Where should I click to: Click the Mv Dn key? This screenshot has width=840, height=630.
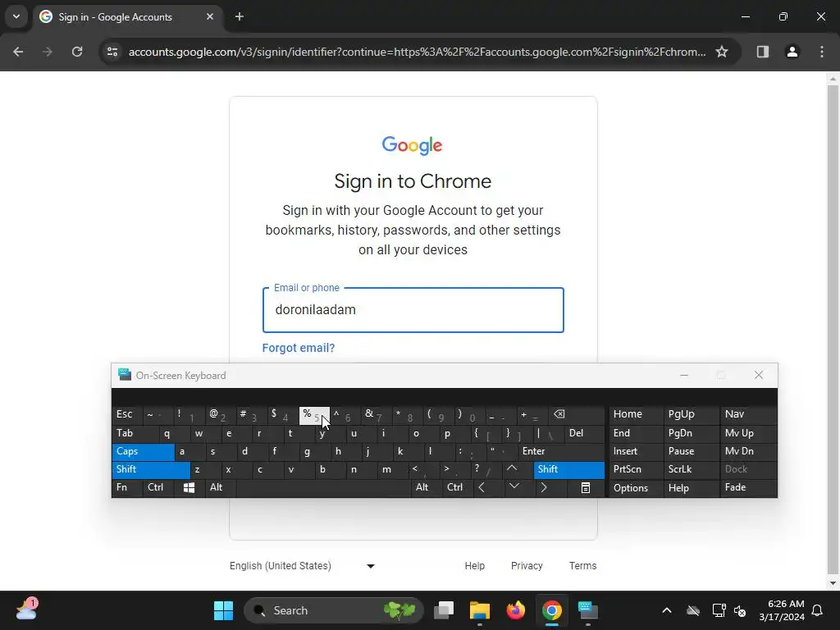point(748,451)
